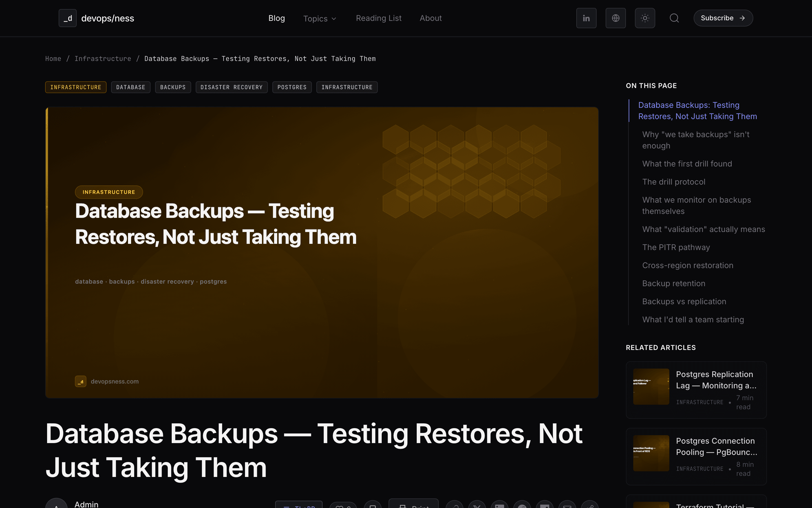Click the devops/ness site name
This screenshot has height=508, width=812.
point(108,18)
